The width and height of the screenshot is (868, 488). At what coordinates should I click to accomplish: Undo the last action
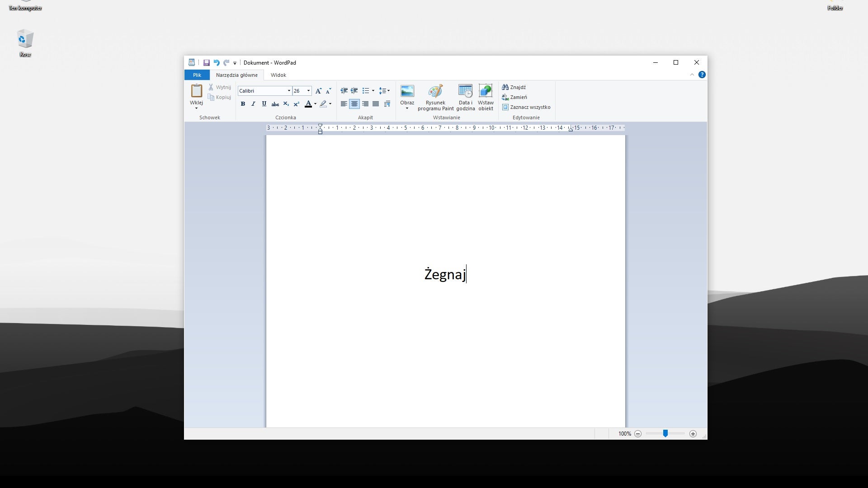[x=216, y=63]
